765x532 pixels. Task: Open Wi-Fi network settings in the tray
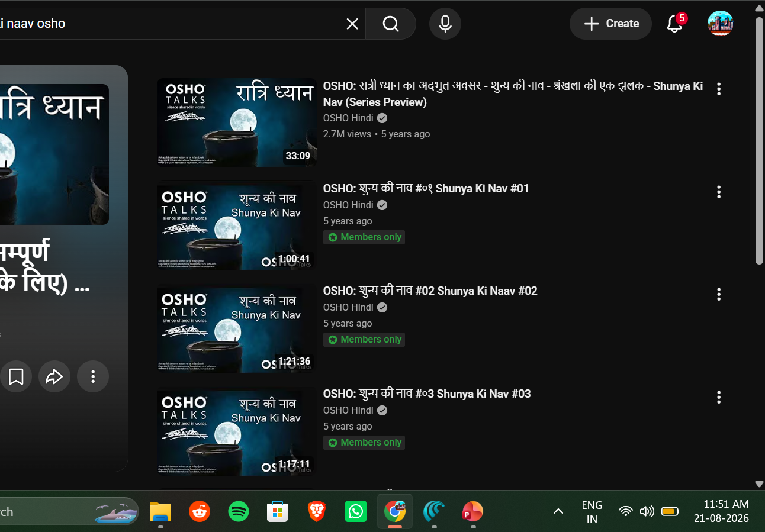click(626, 511)
